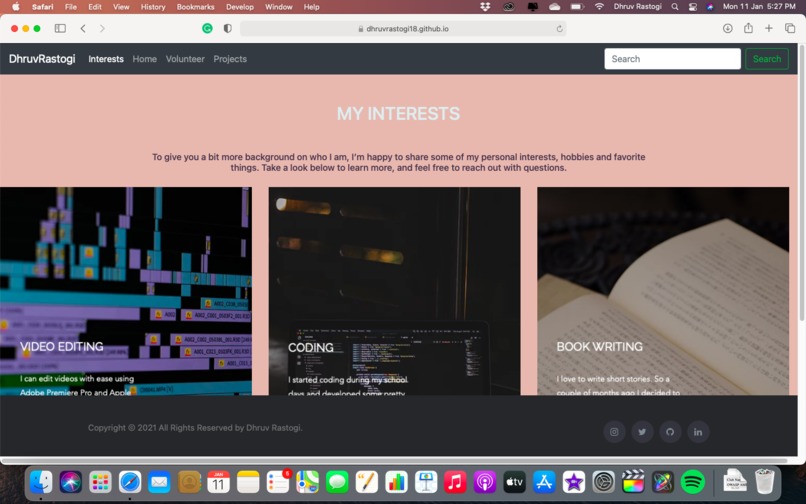Open Mail from the Dock
This screenshot has height=504, width=806.
159,482
